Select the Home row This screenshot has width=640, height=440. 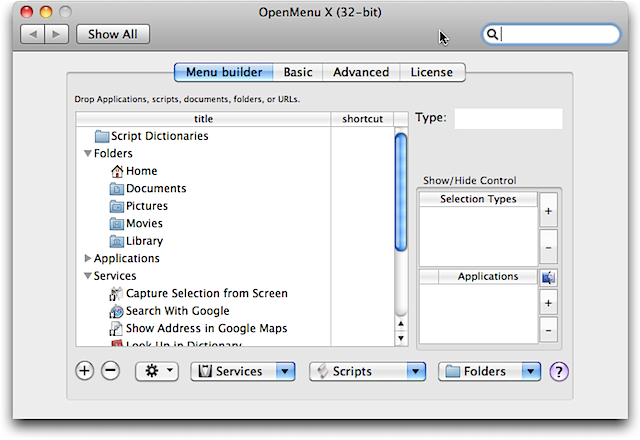click(x=235, y=171)
